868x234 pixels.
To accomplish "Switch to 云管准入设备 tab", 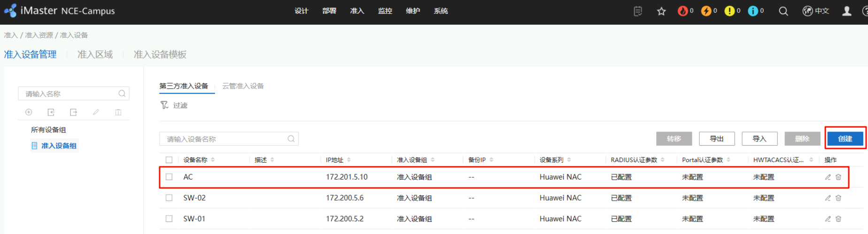I will coord(243,86).
